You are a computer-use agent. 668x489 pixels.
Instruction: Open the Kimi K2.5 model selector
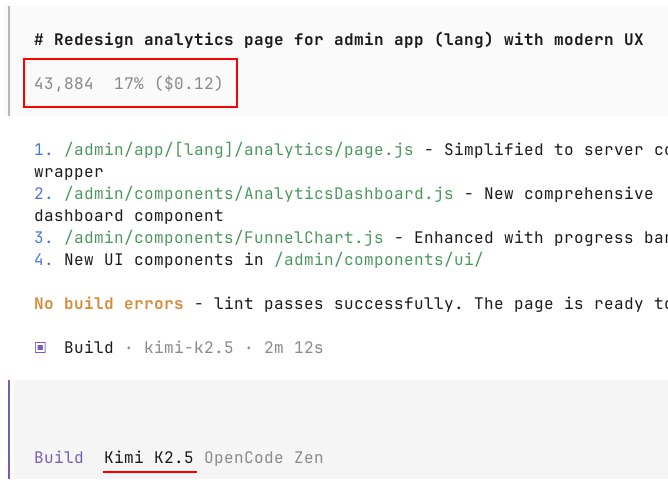[149, 458]
